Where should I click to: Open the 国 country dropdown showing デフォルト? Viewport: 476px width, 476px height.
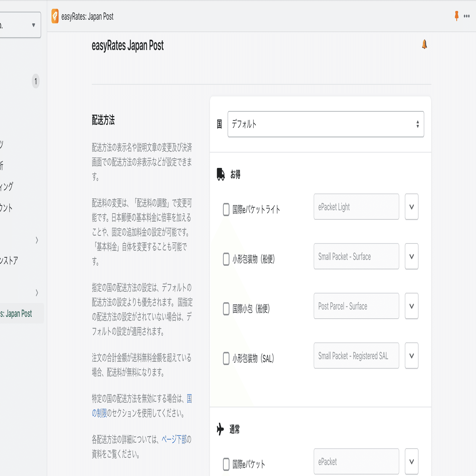tap(326, 124)
